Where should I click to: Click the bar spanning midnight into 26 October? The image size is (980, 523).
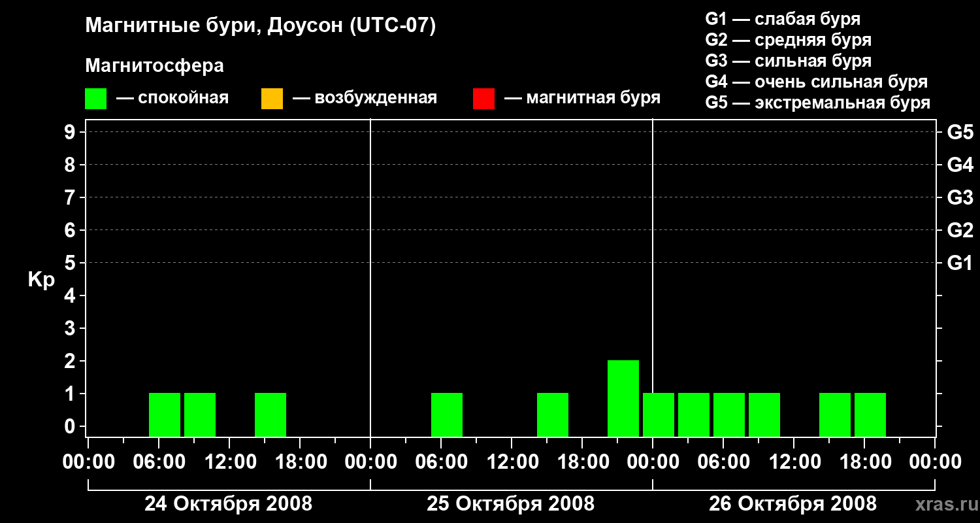[x=659, y=414]
